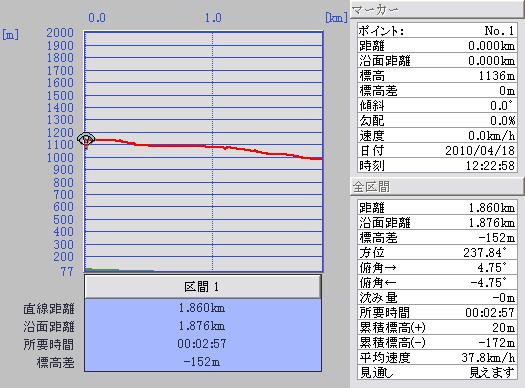
Task: Click the 区間 1 所要時間 value 00:02:57
Action: [202, 344]
